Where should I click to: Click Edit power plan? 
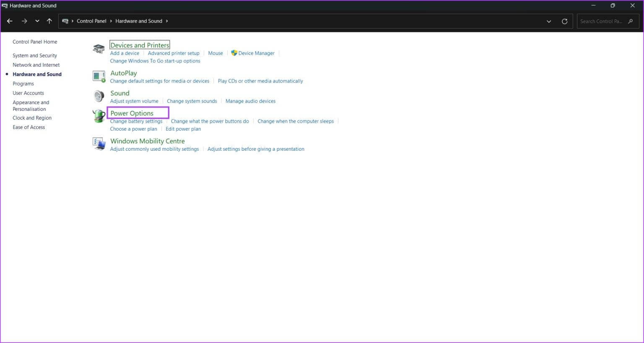183,129
